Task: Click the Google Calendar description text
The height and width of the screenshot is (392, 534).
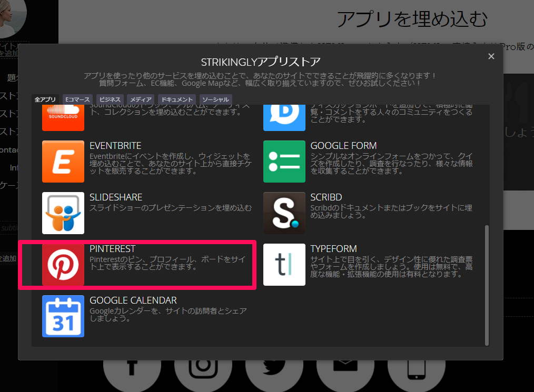Action: 168,315
